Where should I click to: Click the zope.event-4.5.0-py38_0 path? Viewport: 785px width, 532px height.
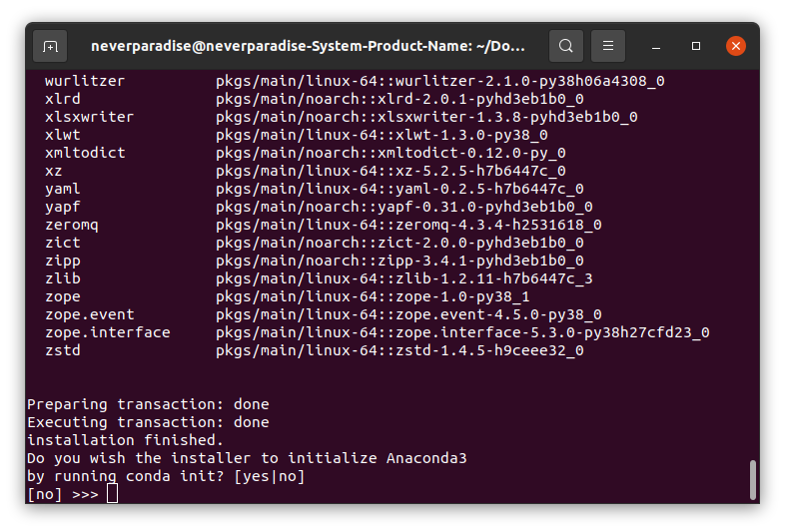tap(408, 315)
